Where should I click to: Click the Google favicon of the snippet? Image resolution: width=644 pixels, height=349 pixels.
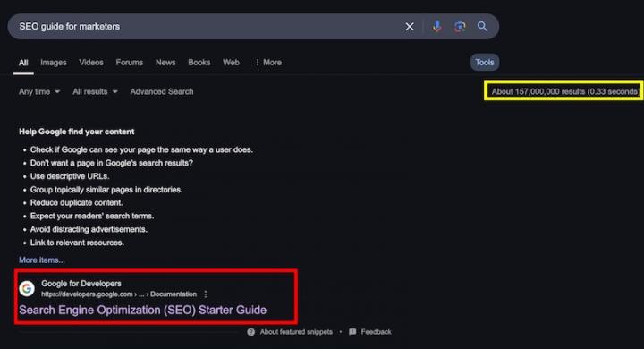click(27, 288)
